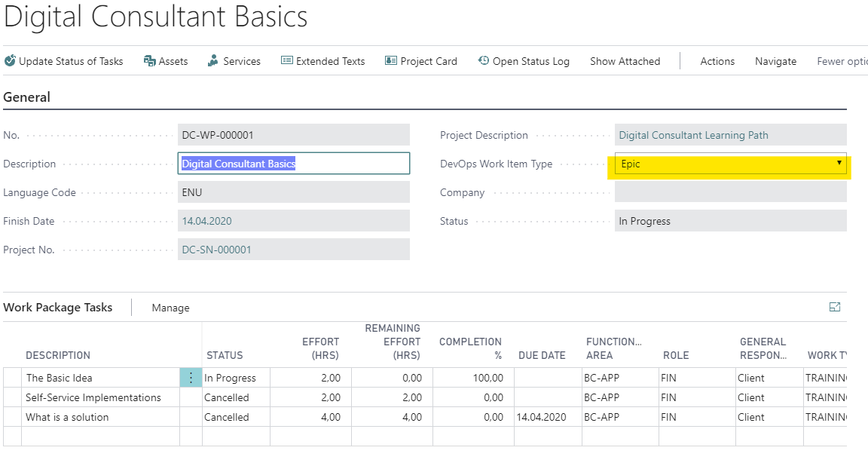Click the Due Date column header
The width and height of the screenshot is (868, 472).
pyautogui.click(x=542, y=355)
